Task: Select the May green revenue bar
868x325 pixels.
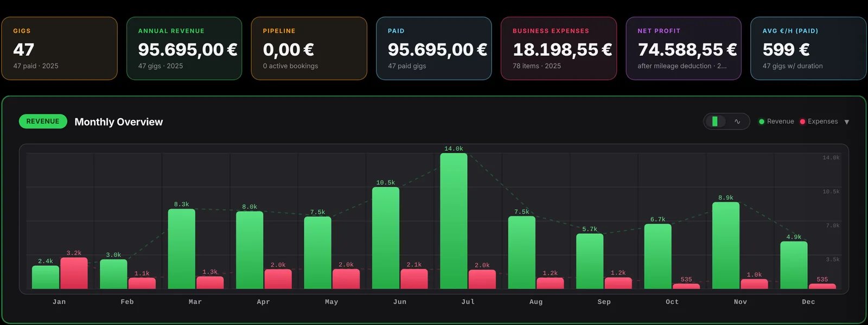Action: 317,253
